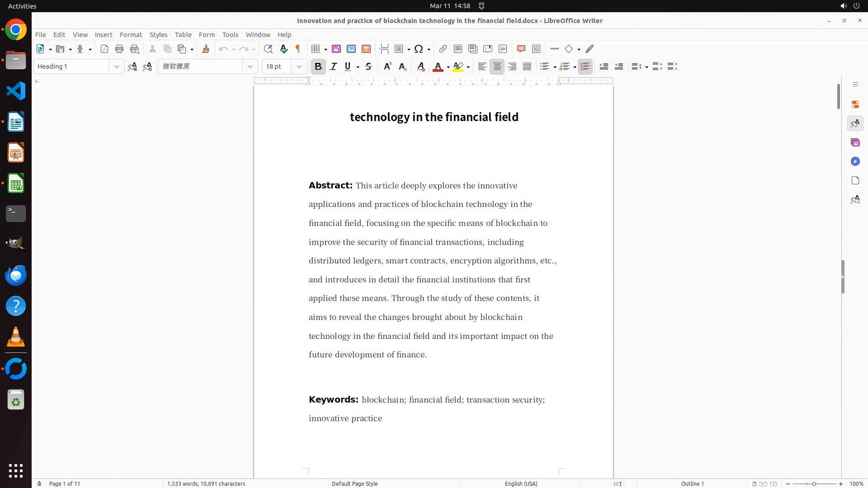This screenshot has height=488, width=868.
Task: Click the English (USA) language in status bar
Action: [521, 483]
